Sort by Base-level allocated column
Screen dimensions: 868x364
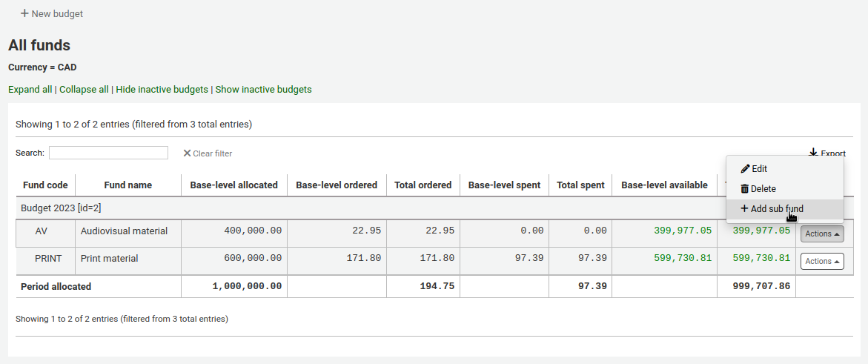[x=233, y=185]
